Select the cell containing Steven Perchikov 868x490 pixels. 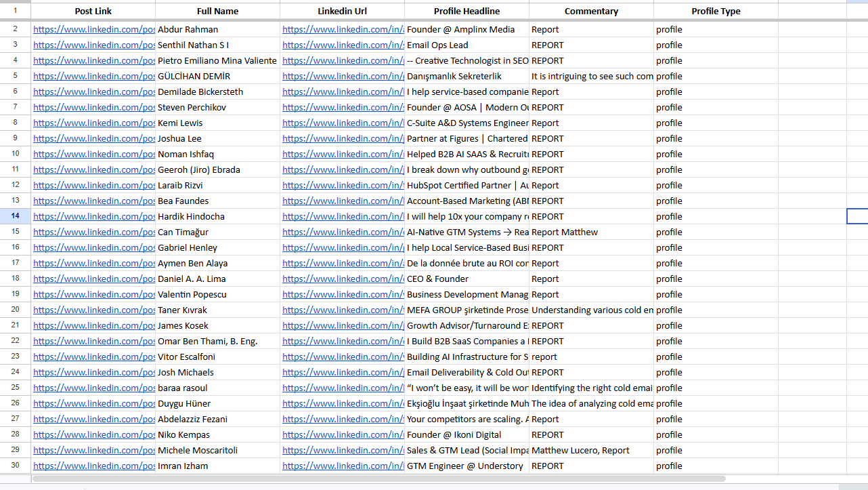point(218,107)
